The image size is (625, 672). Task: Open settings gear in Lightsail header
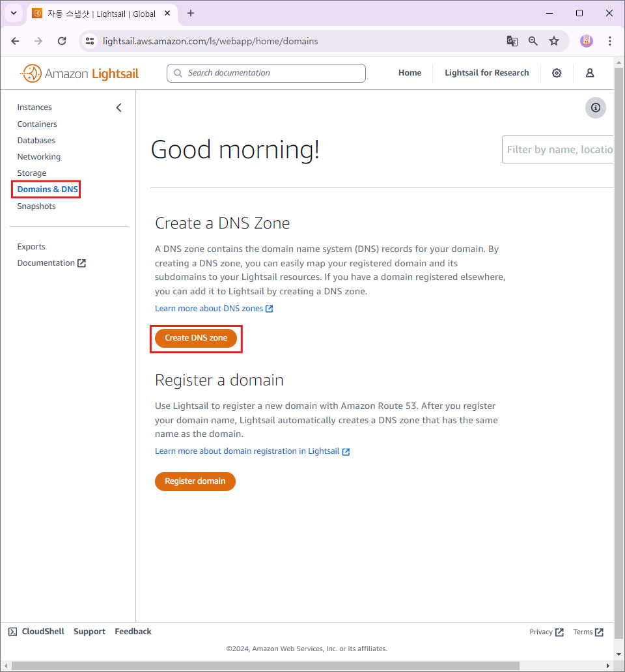point(557,73)
